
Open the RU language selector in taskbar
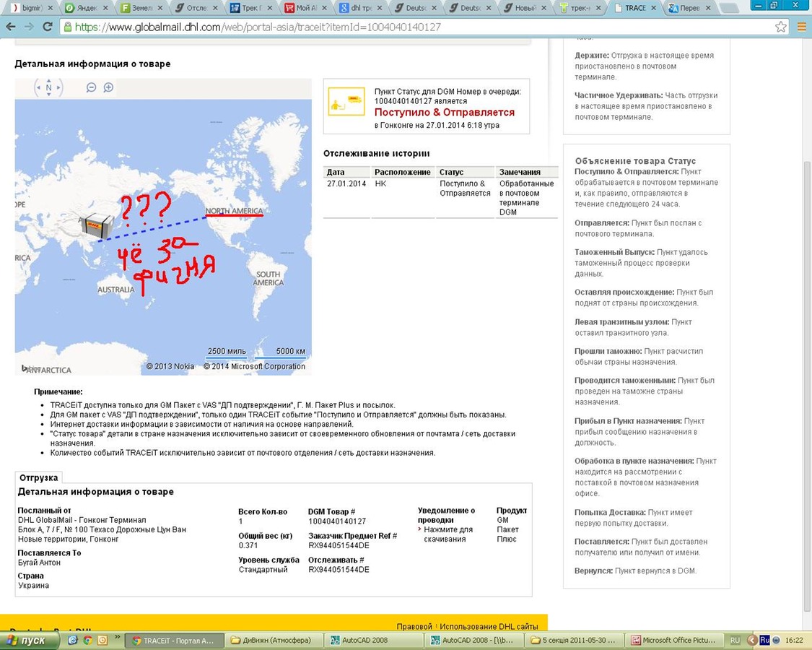click(x=735, y=640)
